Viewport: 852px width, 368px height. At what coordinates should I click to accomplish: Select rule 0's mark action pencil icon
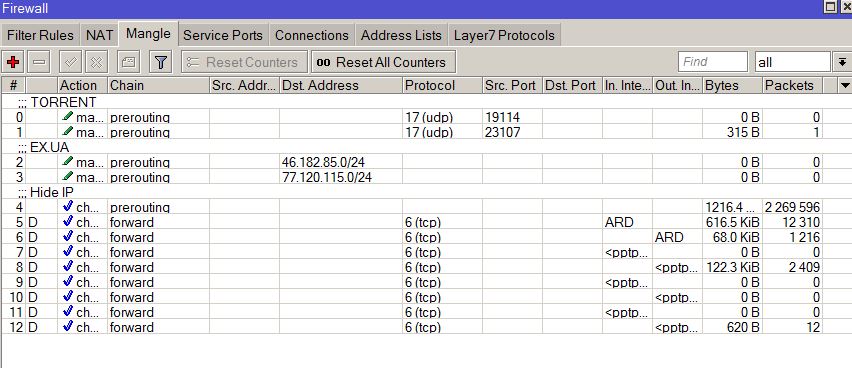[x=67, y=116]
